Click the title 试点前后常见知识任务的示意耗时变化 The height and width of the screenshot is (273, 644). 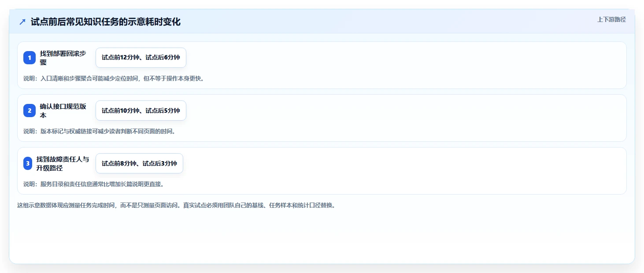[106, 22]
